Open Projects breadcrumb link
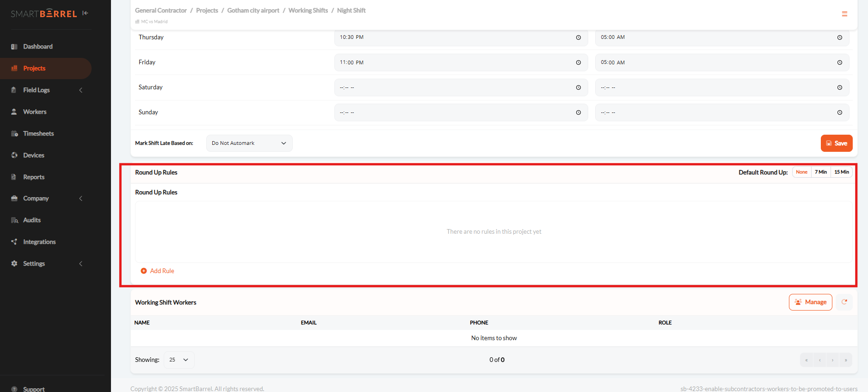Image resolution: width=868 pixels, height=392 pixels. coord(207,11)
